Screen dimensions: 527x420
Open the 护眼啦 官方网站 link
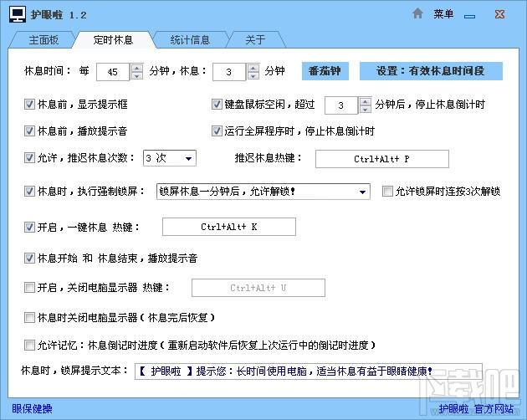[x=476, y=408]
